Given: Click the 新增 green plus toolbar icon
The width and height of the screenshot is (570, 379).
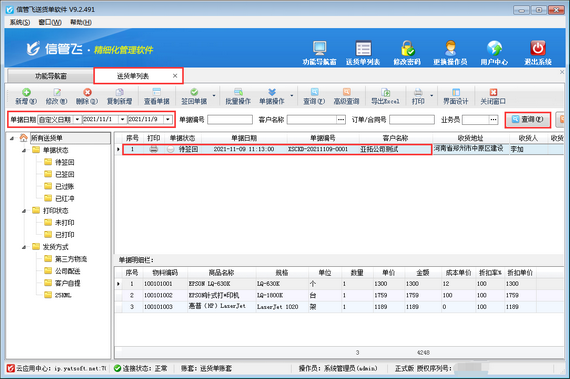Looking at the screenshot, I should click(x=26, y=92).
